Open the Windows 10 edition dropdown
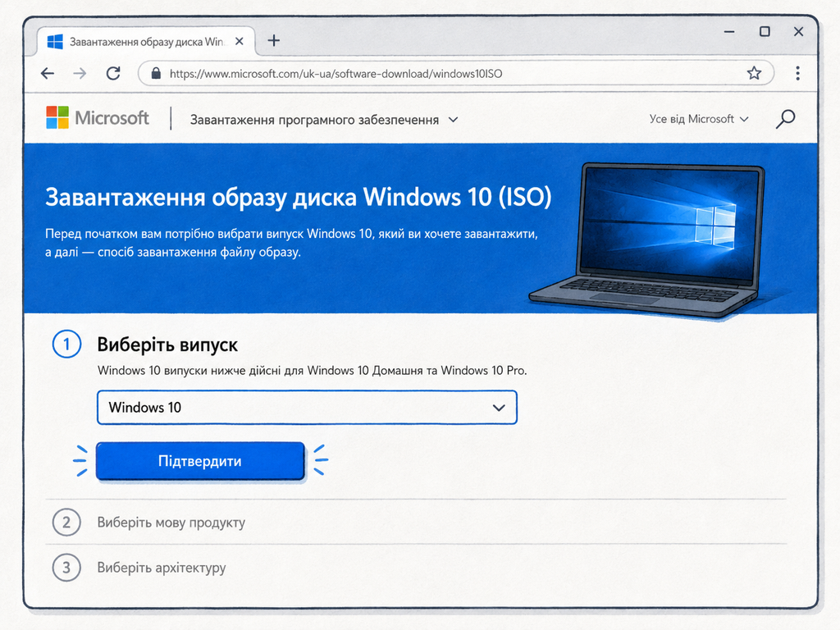Image resolution: width=840 pixels, height=630 pixels. 307,408
